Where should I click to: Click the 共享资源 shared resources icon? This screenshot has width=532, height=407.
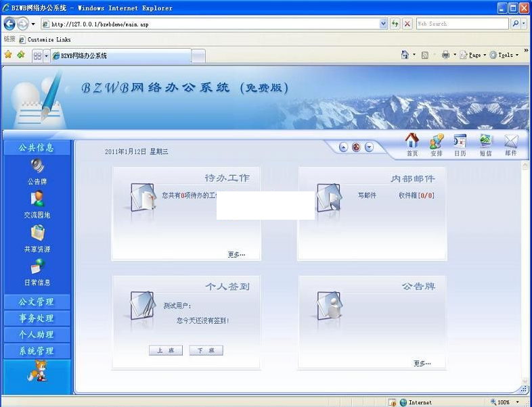point(37,233)
